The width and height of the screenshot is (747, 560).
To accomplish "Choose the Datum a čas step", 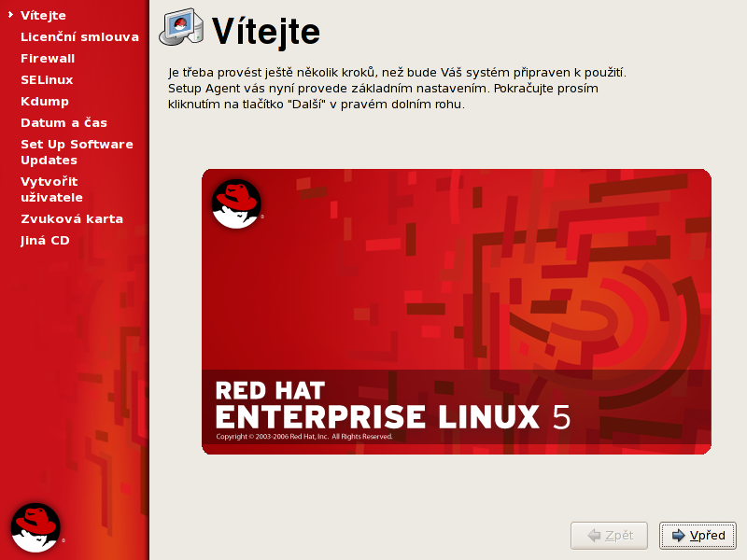I will 63,122.
